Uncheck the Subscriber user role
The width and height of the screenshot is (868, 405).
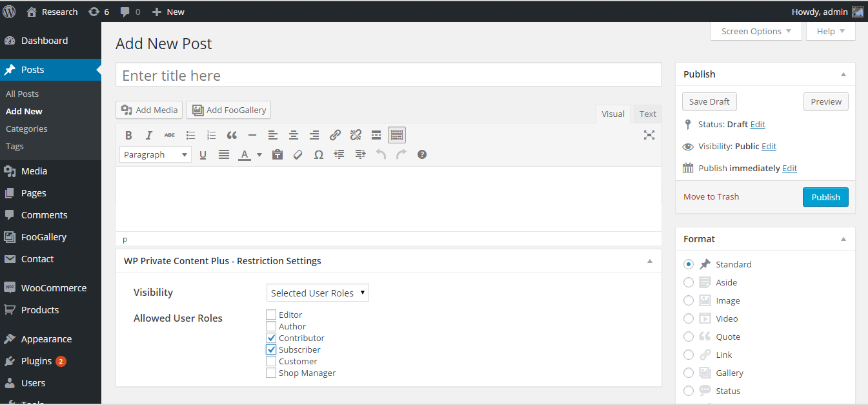click(271, 349)
